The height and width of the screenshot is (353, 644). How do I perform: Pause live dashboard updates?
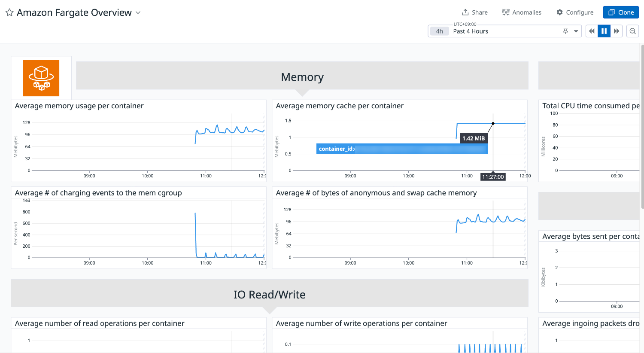[x=604, y=30]
